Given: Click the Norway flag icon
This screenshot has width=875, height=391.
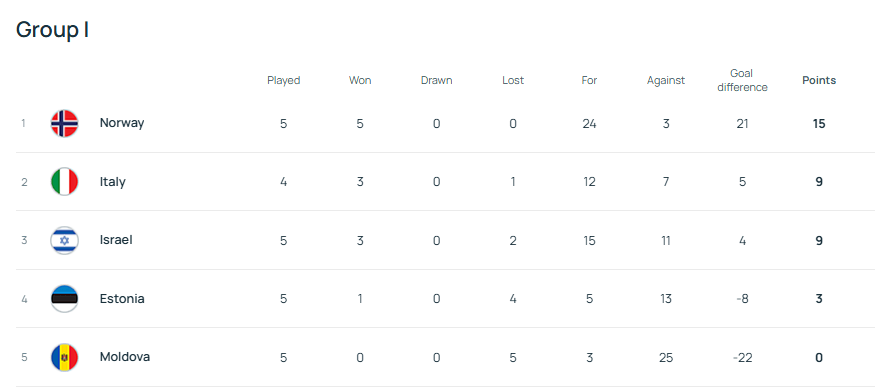Looking at the screenshot, I should [x=64, y=123].
